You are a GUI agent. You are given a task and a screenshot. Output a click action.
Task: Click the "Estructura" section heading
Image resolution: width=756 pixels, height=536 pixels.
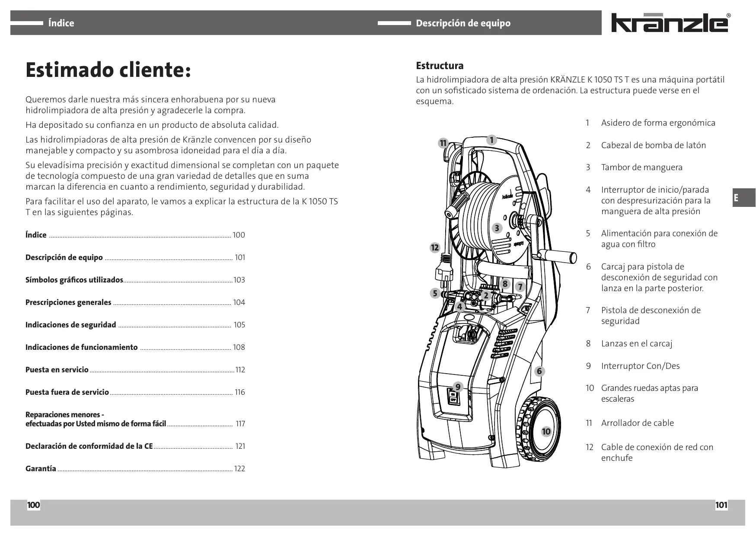point(440,66)
